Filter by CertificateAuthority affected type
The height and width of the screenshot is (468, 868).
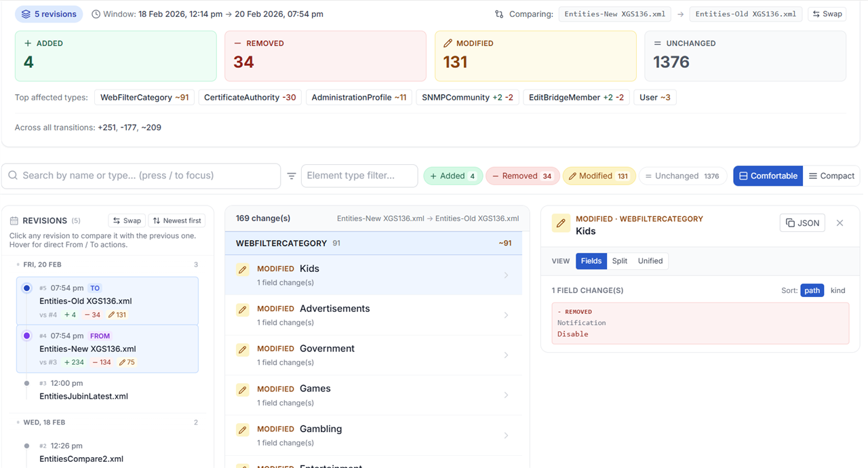point(250,98)
